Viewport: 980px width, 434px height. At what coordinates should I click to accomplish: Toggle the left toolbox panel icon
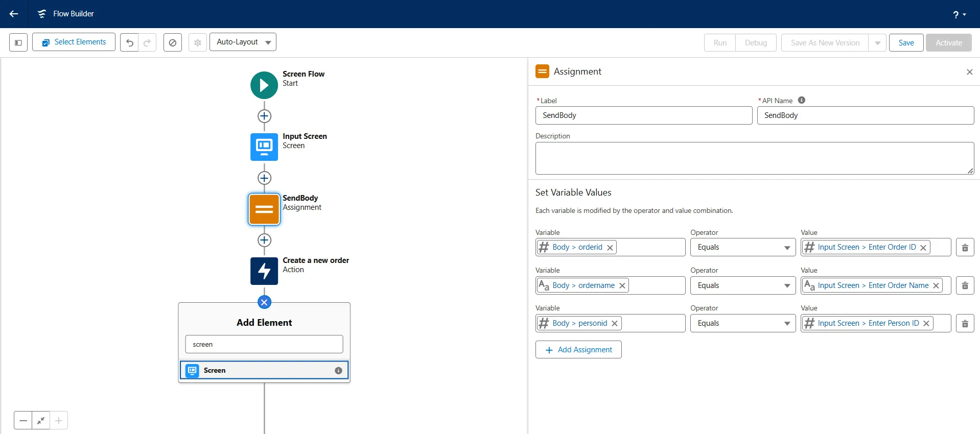click(18, 43)
